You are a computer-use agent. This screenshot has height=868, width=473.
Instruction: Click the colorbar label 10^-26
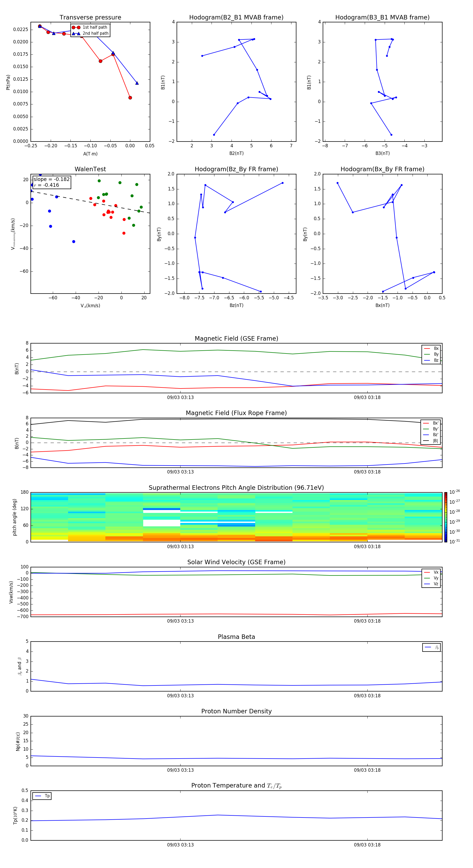click(455, 492)
